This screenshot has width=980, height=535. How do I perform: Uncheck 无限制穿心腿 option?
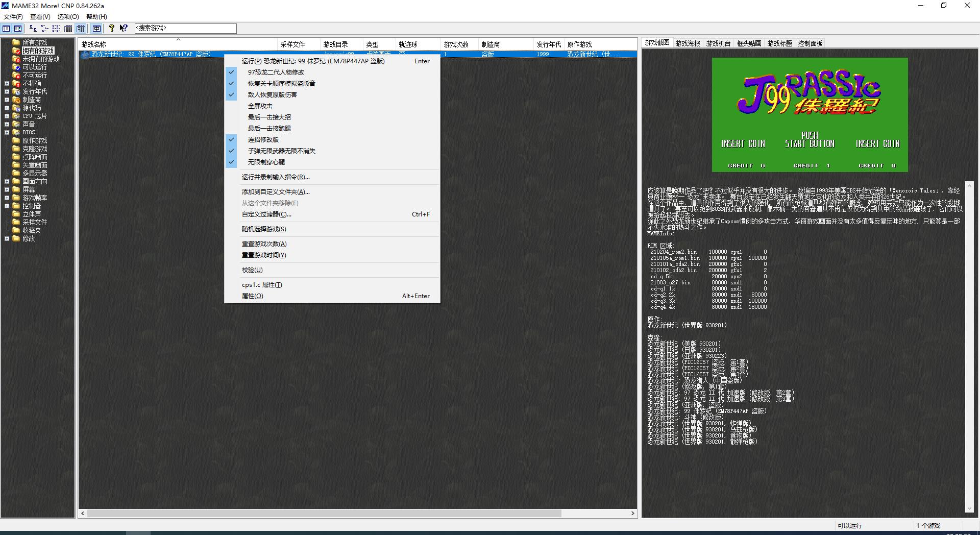(x=266, y=162)
